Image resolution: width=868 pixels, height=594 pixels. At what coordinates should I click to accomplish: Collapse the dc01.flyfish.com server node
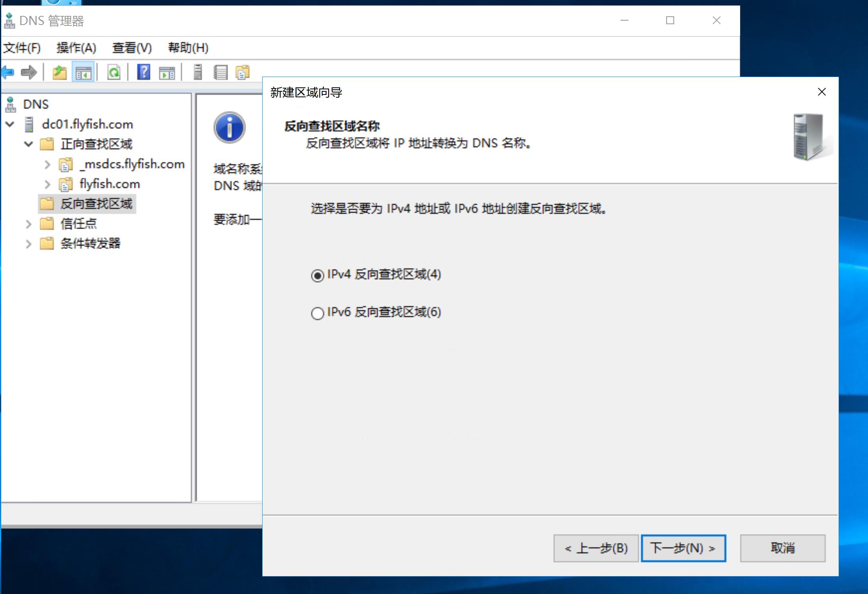10,124
